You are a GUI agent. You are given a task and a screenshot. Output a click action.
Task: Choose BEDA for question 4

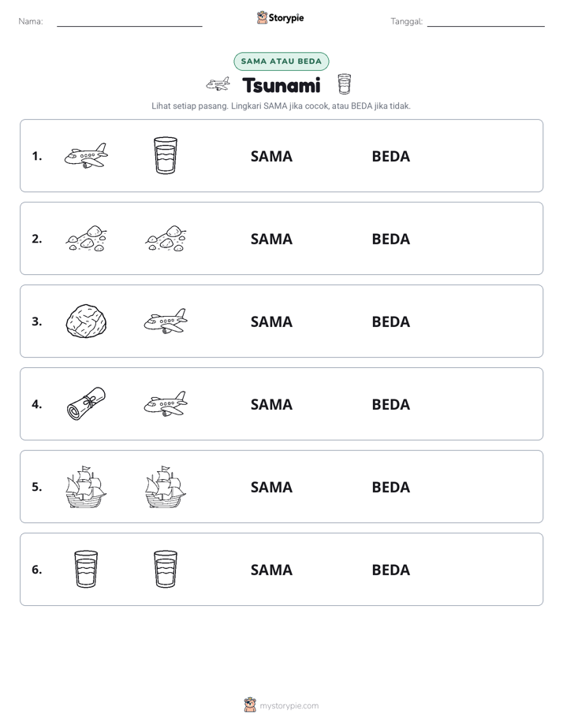pos(390,404)
